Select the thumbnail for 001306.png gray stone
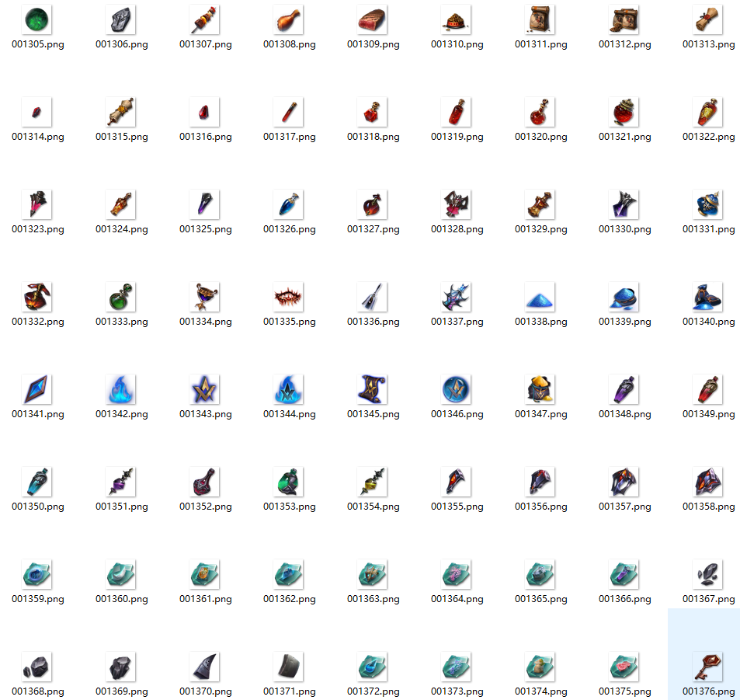 pos(121,19)
